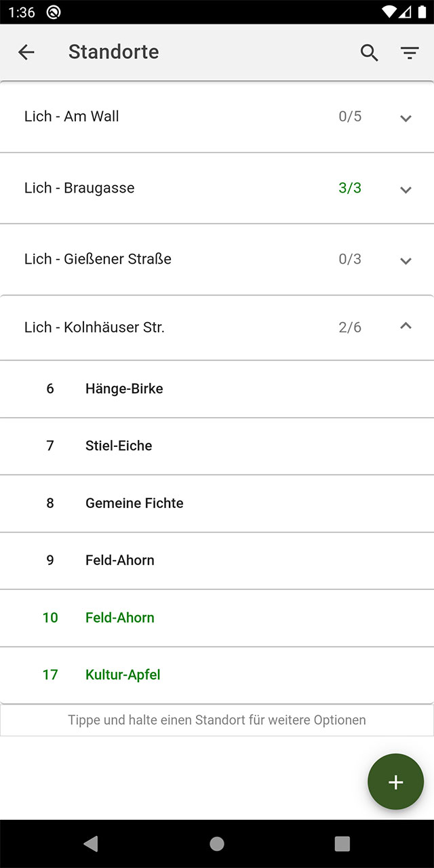Select tree 6 Hänge-Birke
The image size is (434, 868).
coord(217,389)
